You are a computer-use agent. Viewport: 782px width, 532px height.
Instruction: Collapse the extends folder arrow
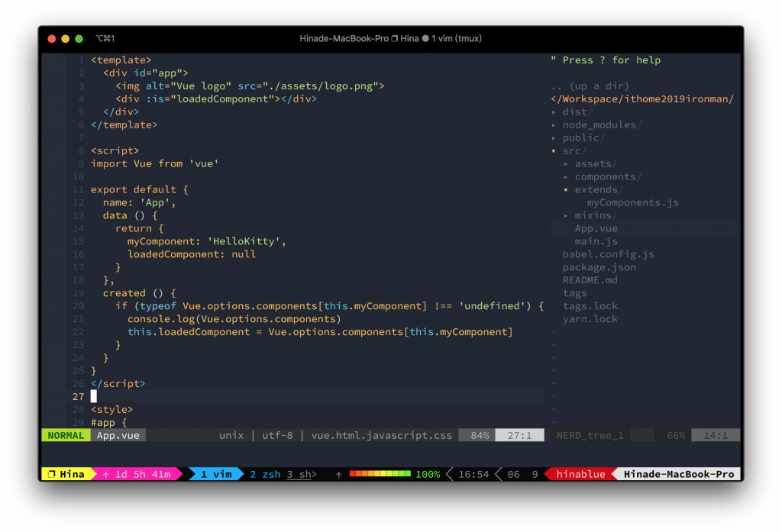[x=566, y=190]
